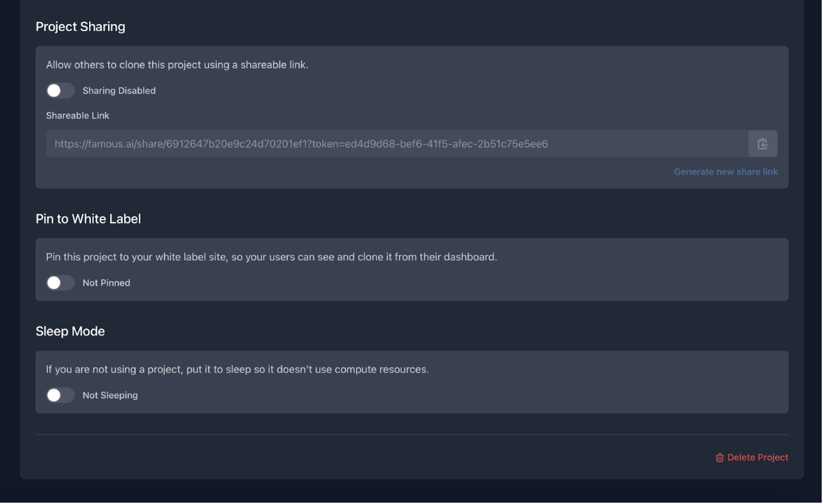Select the Sleep Mode heading
This screenshot has width=823, height=504.
tap(70, 331)
